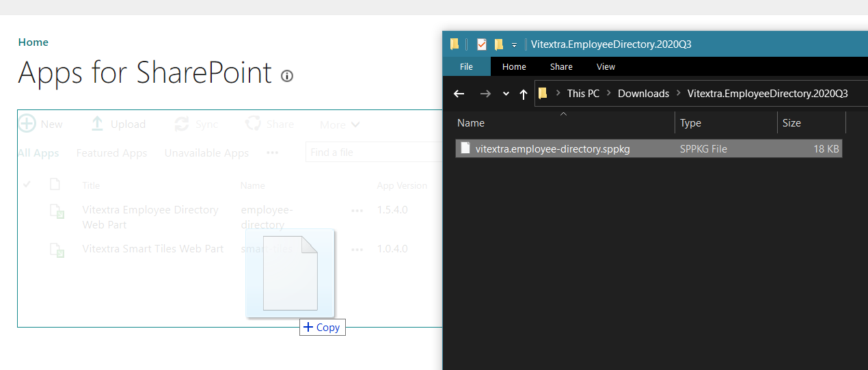This screenshot has width=868, height=370.
Task: Open the Recent locations dropdown arrow
Action: coord(506,94)
